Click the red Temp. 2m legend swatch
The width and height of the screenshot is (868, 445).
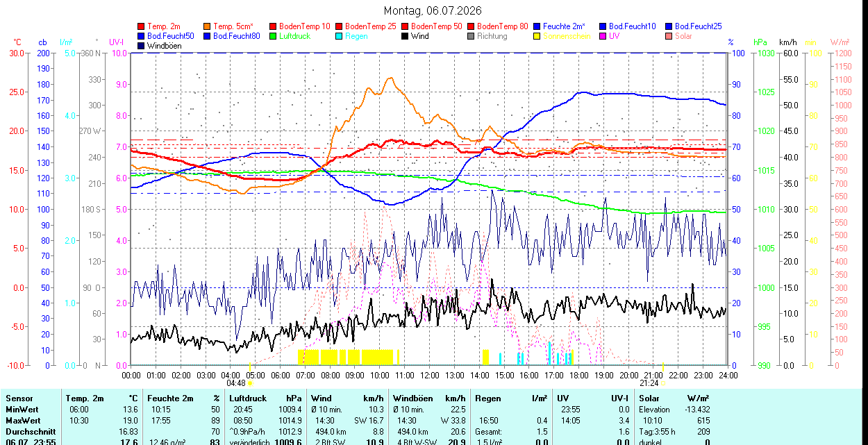pyautogui.click(x=142, y=26)
